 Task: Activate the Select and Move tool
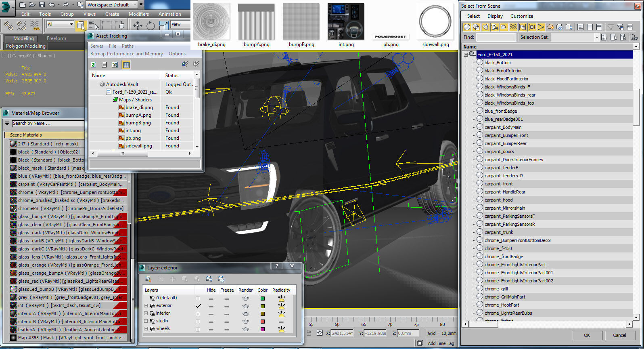coord(138,25)
